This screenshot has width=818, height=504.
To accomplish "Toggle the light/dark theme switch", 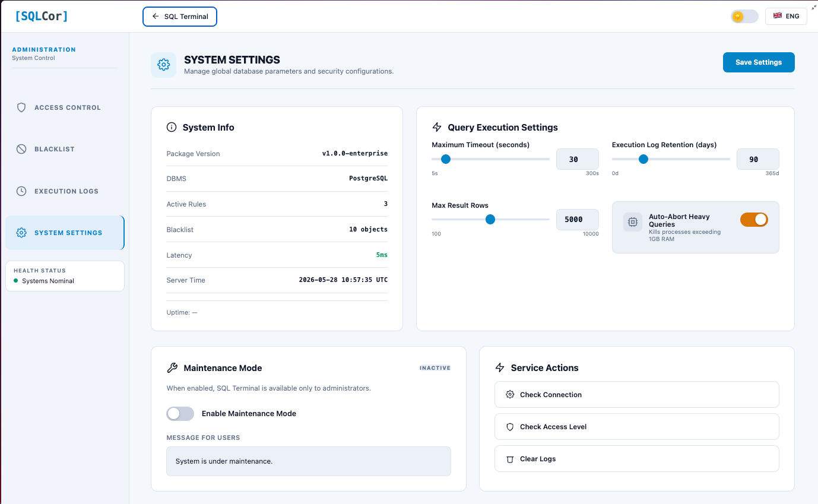I will [x=744, y=17].
